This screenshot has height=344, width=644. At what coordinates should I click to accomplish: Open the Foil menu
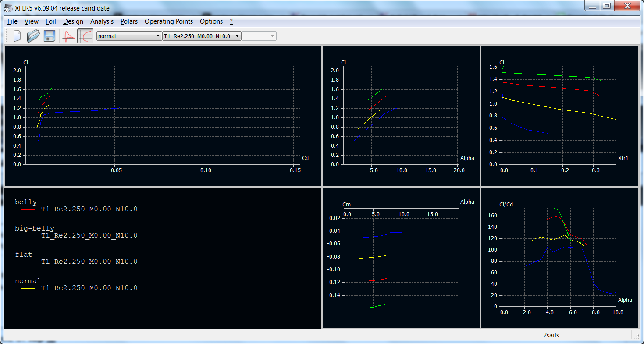[50, 21]
